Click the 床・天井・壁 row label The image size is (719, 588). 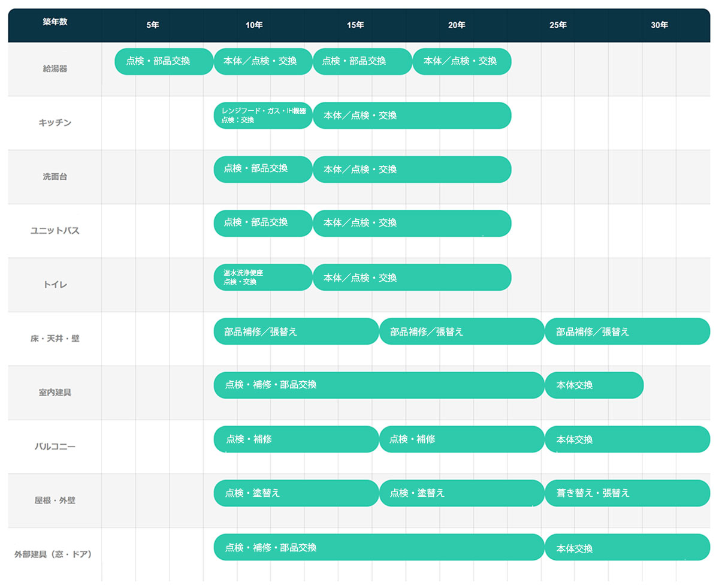(55, 339)
